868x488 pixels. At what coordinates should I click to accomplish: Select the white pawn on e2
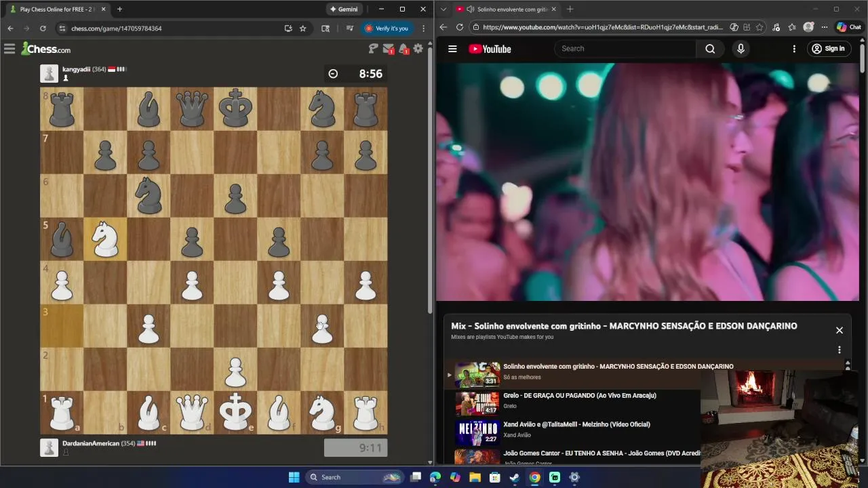tap(235, 369)
